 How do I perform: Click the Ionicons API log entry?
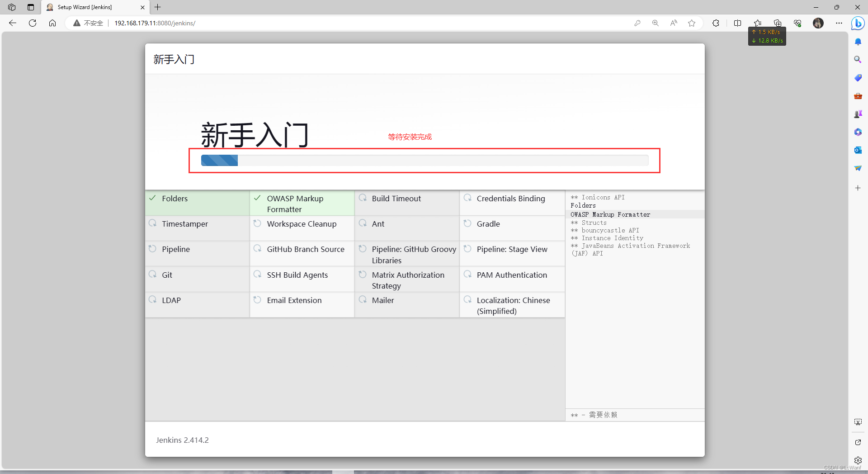tap(598, 197)
